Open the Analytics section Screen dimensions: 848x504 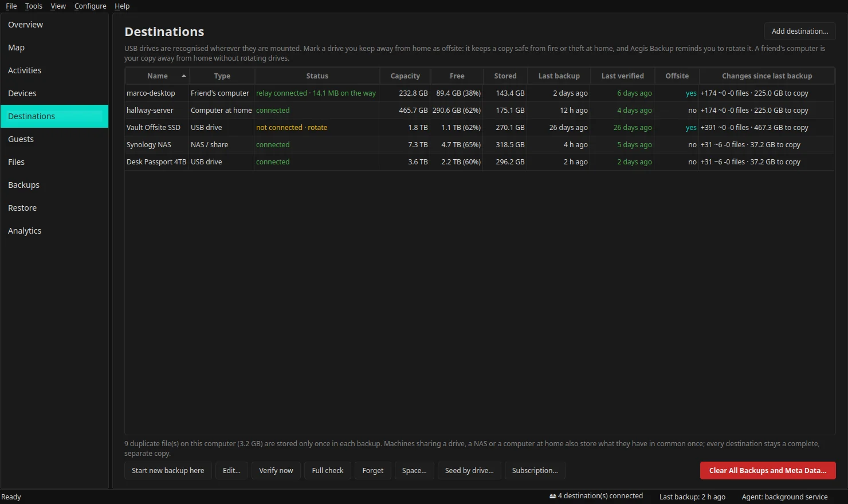(54, 231)
